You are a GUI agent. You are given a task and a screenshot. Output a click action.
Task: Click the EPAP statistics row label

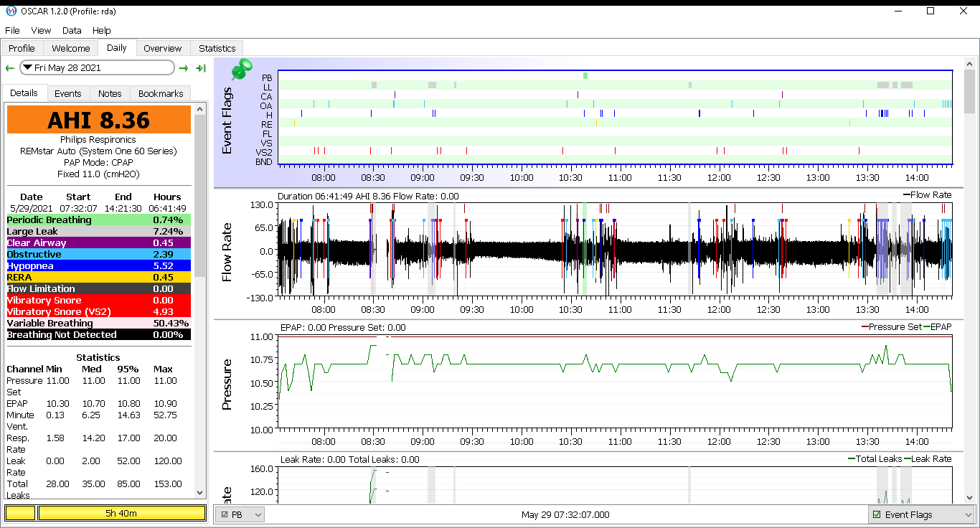tap(18, 403)
